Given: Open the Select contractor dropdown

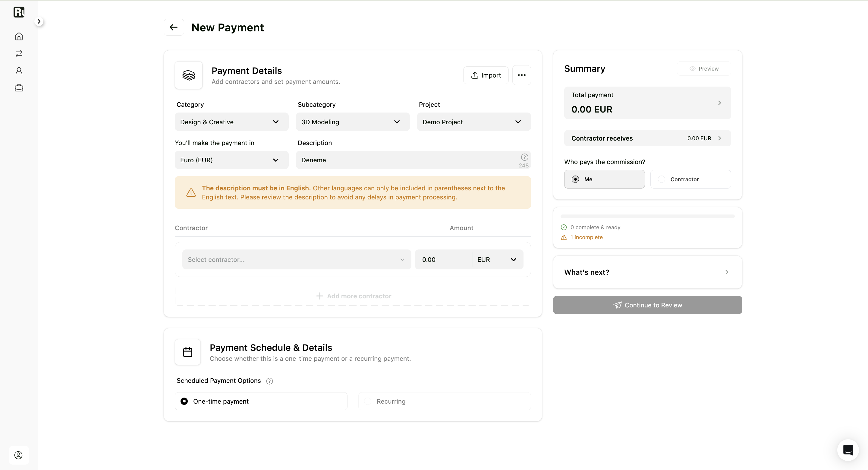Looking at the screenshot, I should click(x=297, y=259).
